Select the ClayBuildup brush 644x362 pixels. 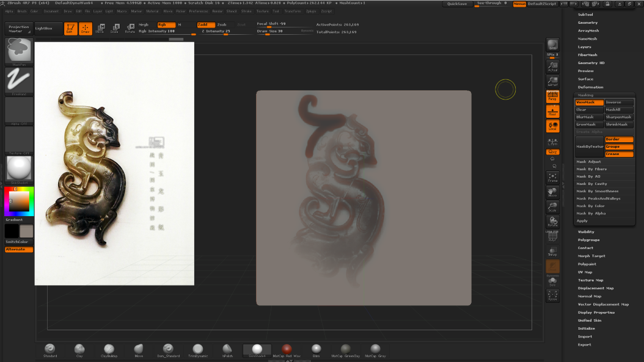(x=109, y=350)
